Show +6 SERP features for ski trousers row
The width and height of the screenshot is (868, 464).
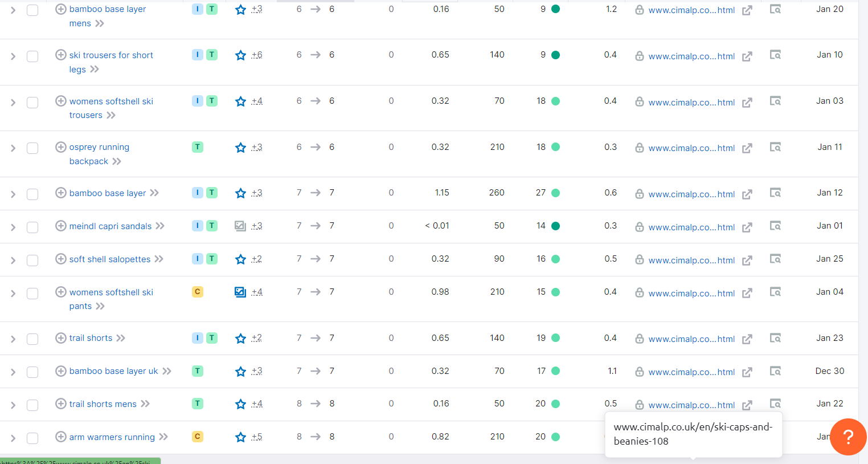pos(257,55)
